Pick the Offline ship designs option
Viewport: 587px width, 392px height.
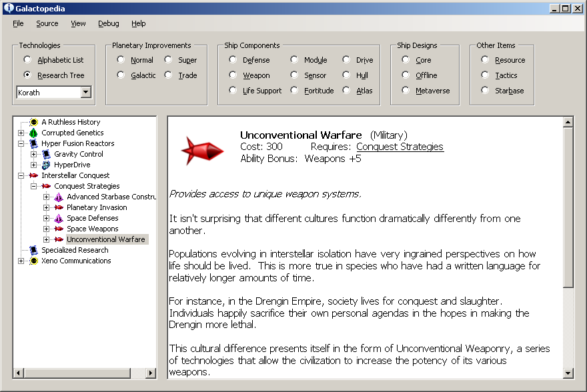406,75
